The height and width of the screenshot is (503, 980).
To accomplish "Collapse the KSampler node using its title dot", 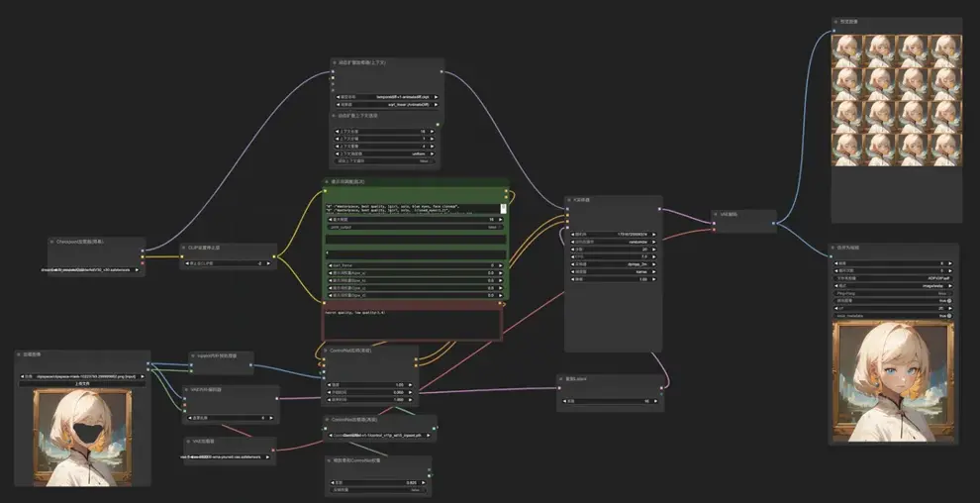I will point(570,200).
